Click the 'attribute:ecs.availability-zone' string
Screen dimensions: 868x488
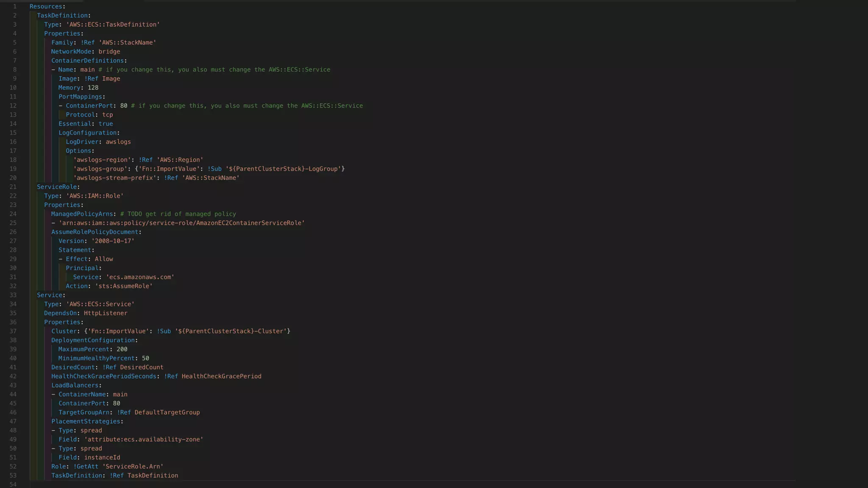143,439
